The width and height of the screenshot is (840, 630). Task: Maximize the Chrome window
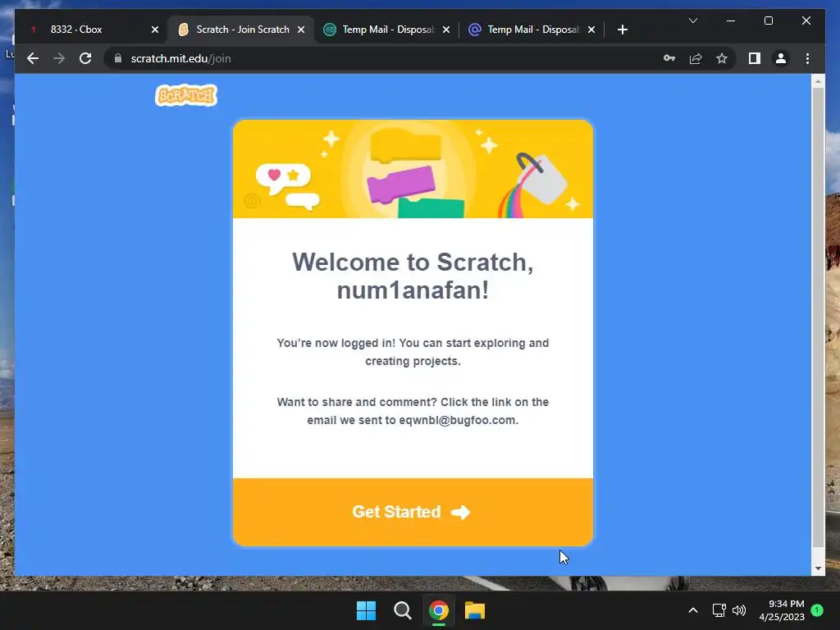point(768,21)
